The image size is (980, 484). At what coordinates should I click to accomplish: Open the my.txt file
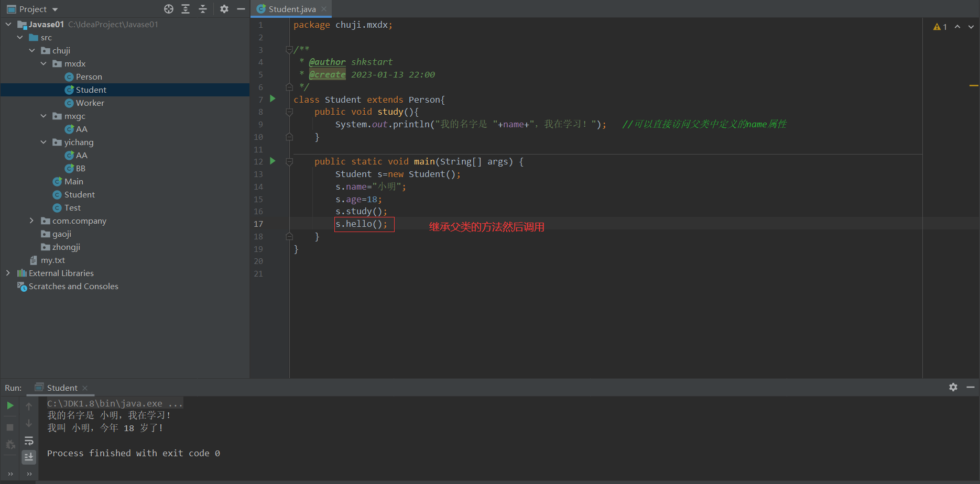pyautogui.click(x=48, y=260)
